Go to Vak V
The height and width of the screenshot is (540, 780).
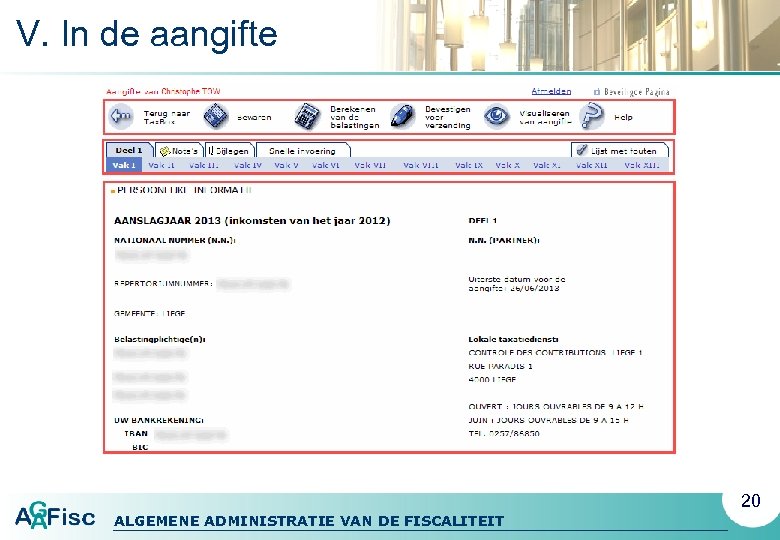[x=287, y=165]
